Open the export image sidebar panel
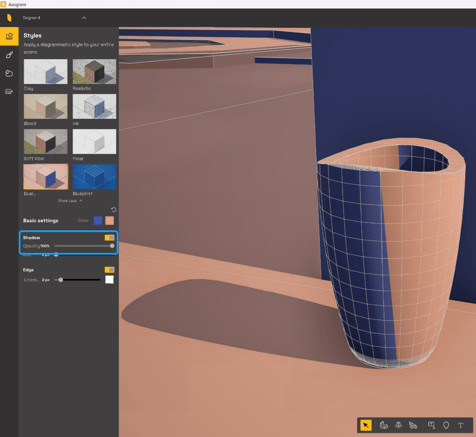 pos(9,92)
